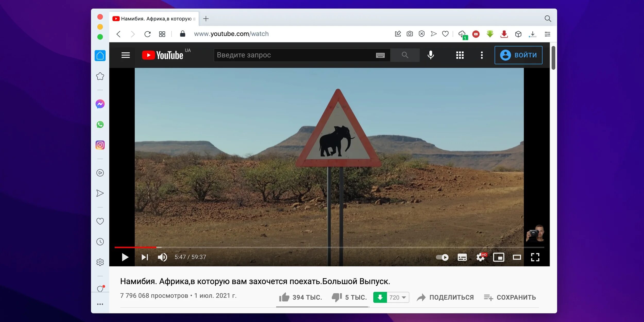The width and height of the screenshot is (644, 322).
Task: Switch to miniplayer mode
Action: (x=499, y=257)
